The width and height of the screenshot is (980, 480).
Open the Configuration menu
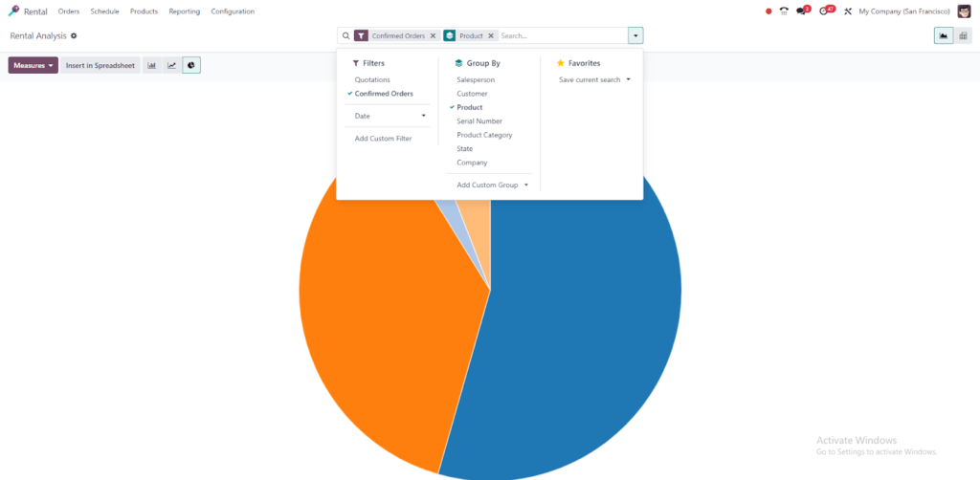click(x=233, y=11)
